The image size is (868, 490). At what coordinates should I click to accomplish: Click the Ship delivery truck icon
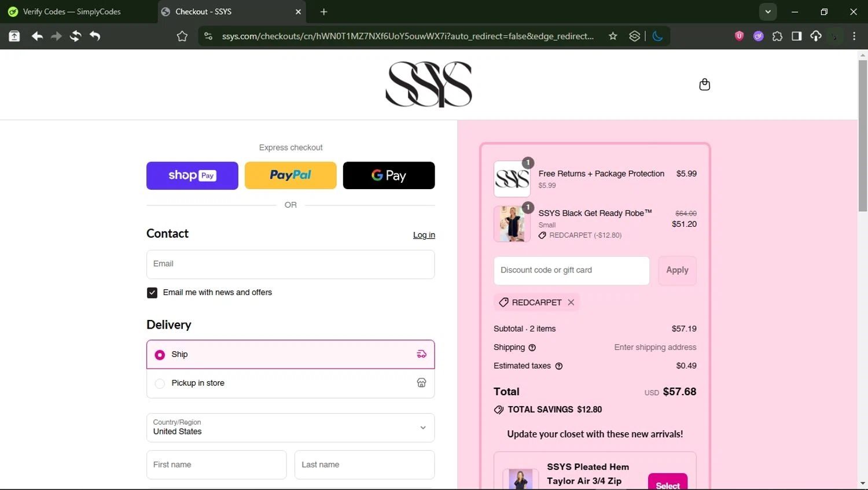[421, 354]
